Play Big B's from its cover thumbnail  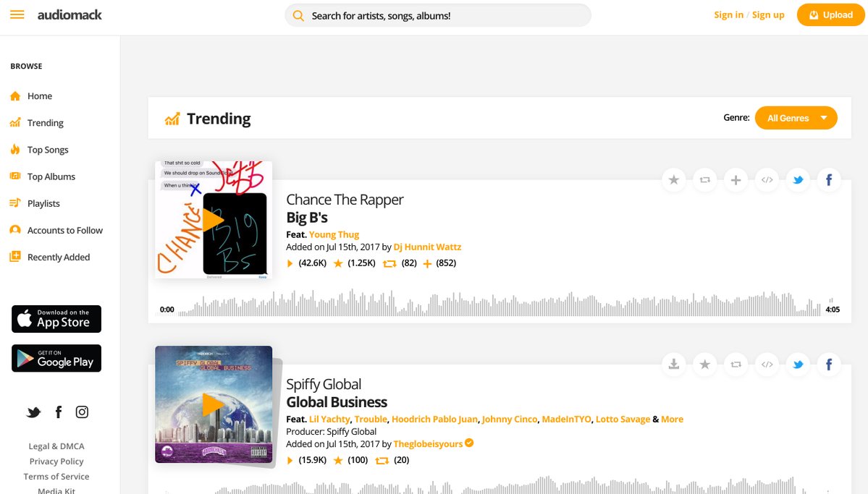point(213,220)
